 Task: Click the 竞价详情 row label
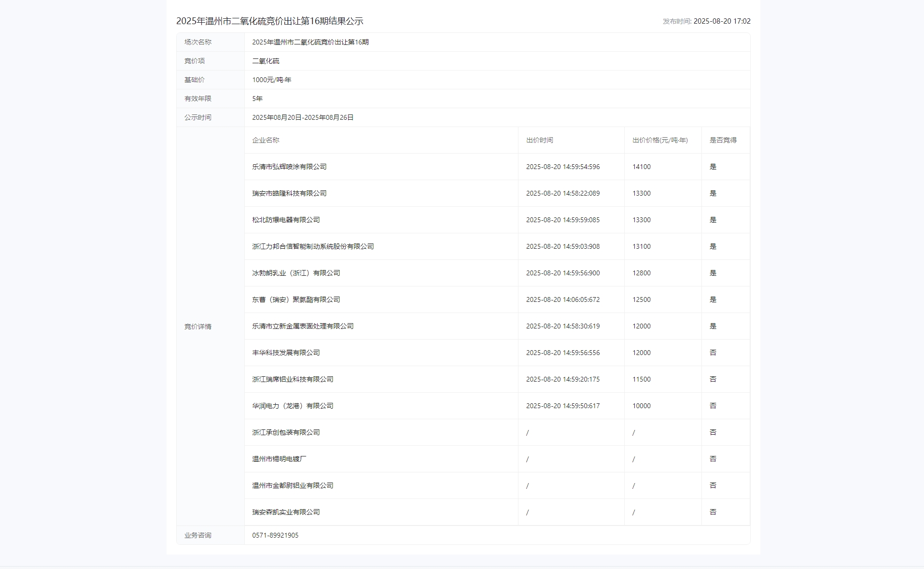point(198,327)
